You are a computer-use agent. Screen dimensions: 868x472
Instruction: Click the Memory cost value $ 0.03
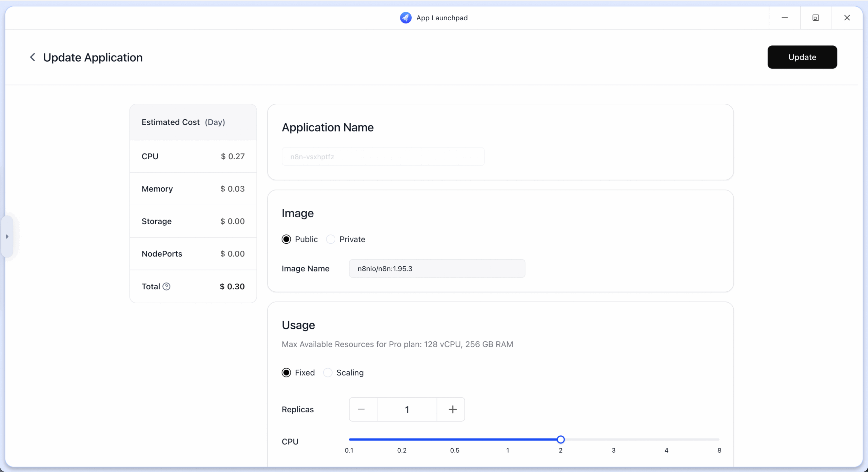(233, 189)
